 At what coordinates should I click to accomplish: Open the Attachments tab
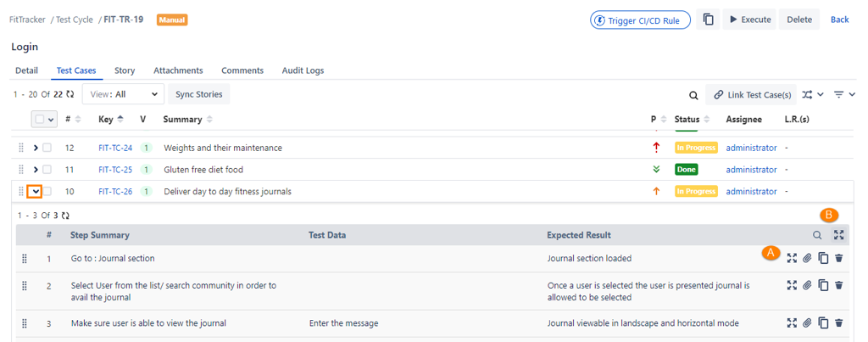tap(178, 70)
